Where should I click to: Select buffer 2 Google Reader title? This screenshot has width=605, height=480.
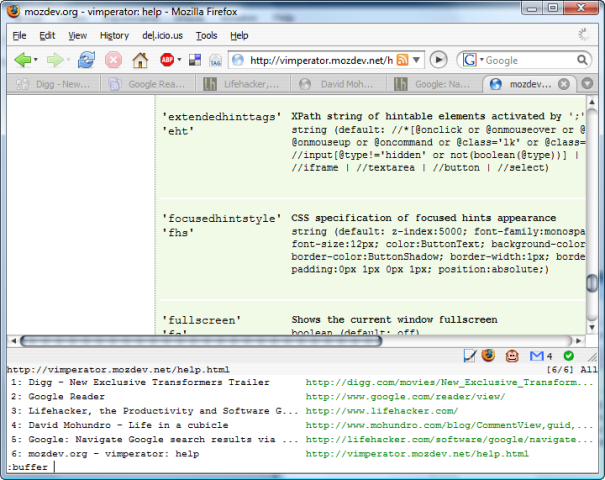66,397
